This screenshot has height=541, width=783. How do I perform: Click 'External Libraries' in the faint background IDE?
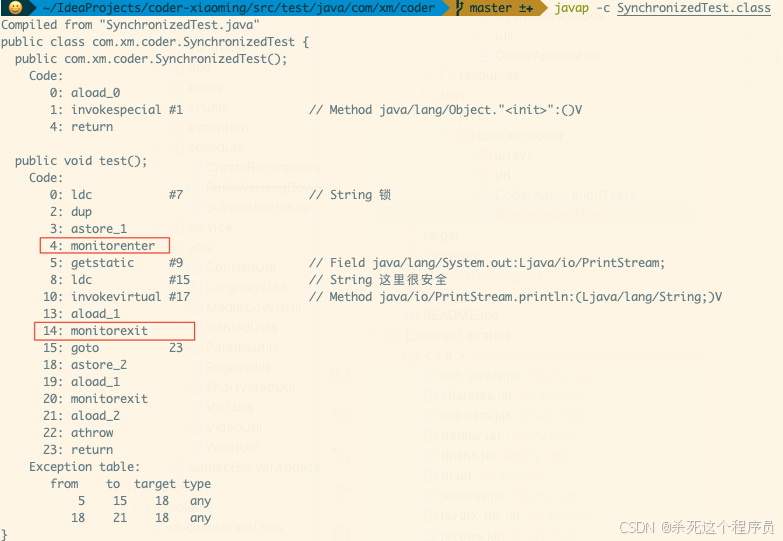pyautogui.click(x=458, y=335)
